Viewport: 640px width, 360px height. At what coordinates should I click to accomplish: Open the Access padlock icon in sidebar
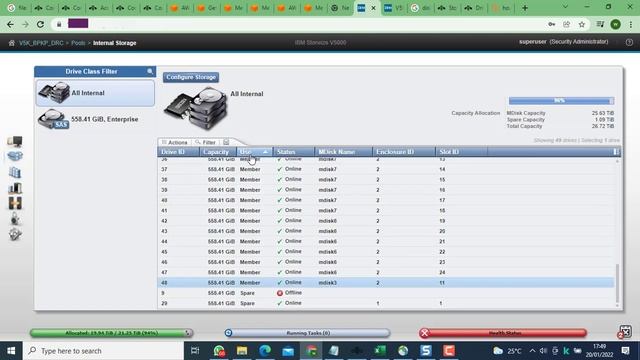pos(15,219)
